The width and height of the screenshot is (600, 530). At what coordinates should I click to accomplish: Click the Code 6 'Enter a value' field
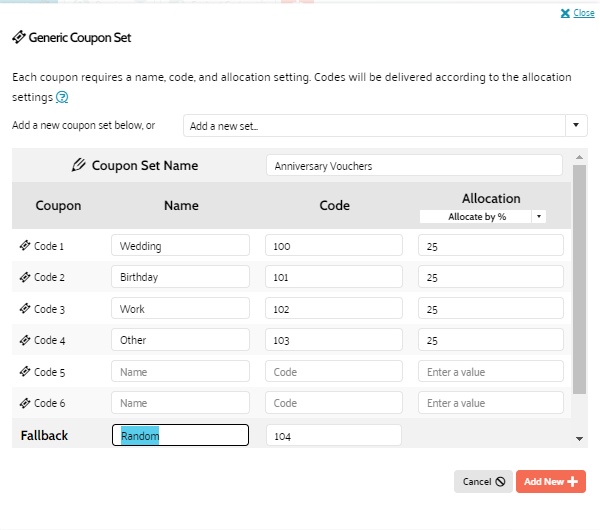coord(490,403)
